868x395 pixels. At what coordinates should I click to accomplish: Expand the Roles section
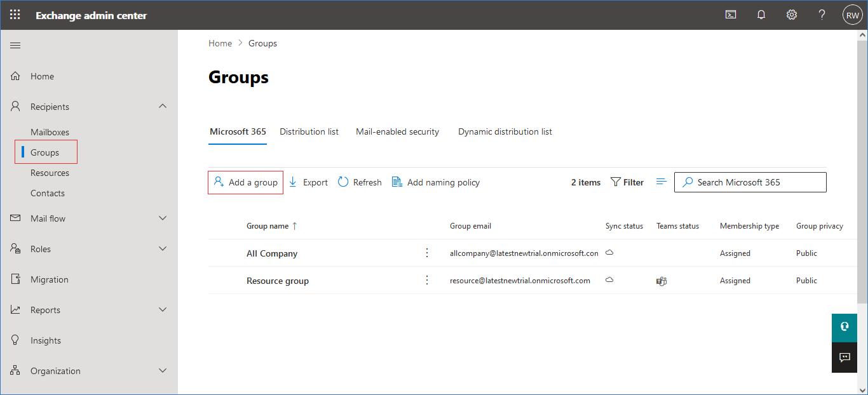coord(163,249)
